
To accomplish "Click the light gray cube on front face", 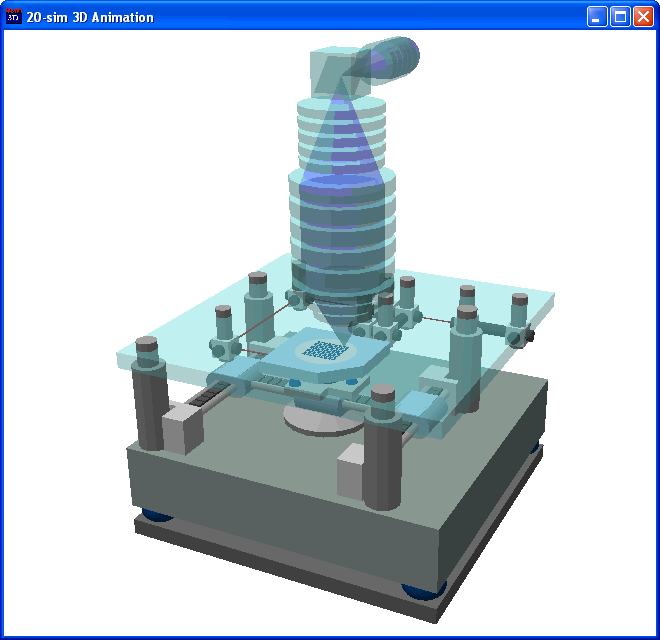I will [x=352, y=471].
